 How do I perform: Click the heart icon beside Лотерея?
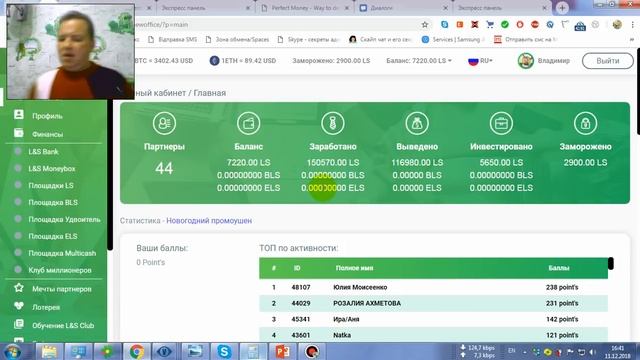coord(19,306)
